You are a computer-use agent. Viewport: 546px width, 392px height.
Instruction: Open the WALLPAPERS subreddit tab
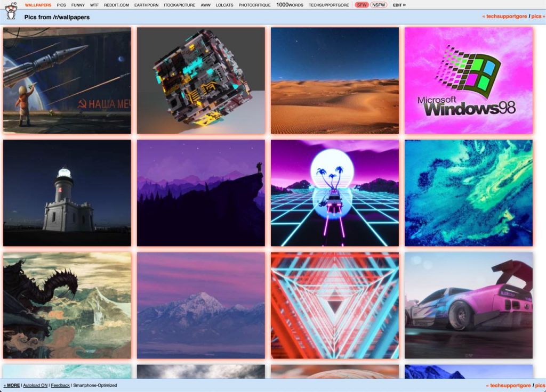pos(38,5)
